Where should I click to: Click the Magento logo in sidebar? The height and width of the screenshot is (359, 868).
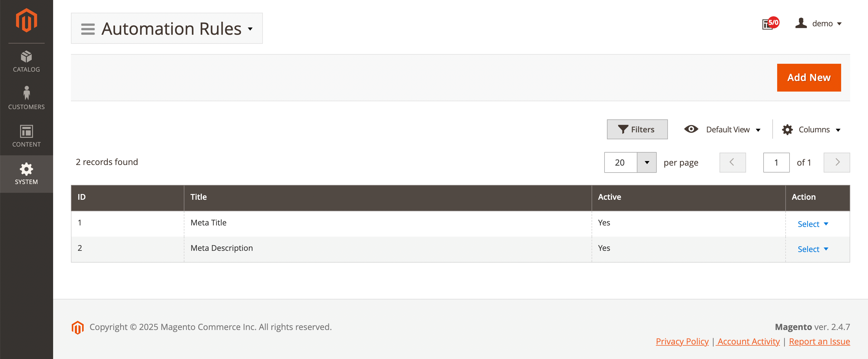(26, 20)
